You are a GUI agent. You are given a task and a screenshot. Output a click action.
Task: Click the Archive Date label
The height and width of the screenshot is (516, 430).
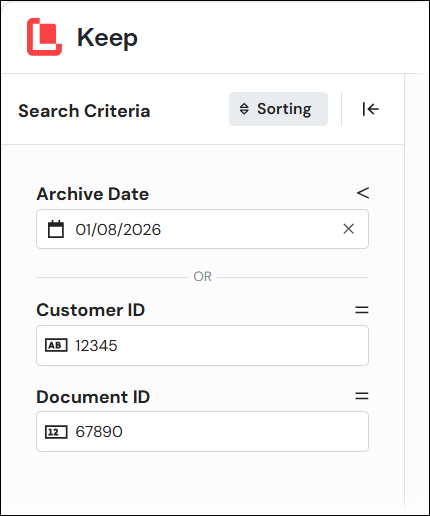click(x=93, y=194)
